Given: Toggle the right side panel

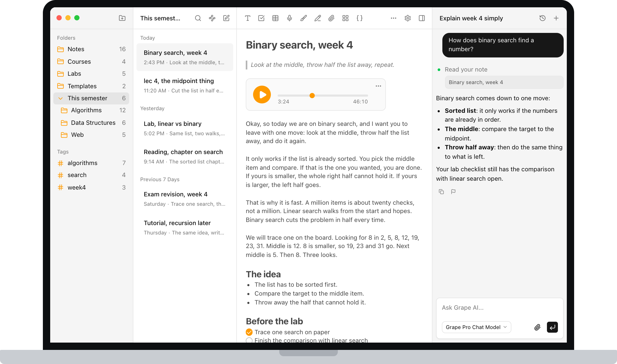Looking at the screenshot, I should (x=422, y=18).
